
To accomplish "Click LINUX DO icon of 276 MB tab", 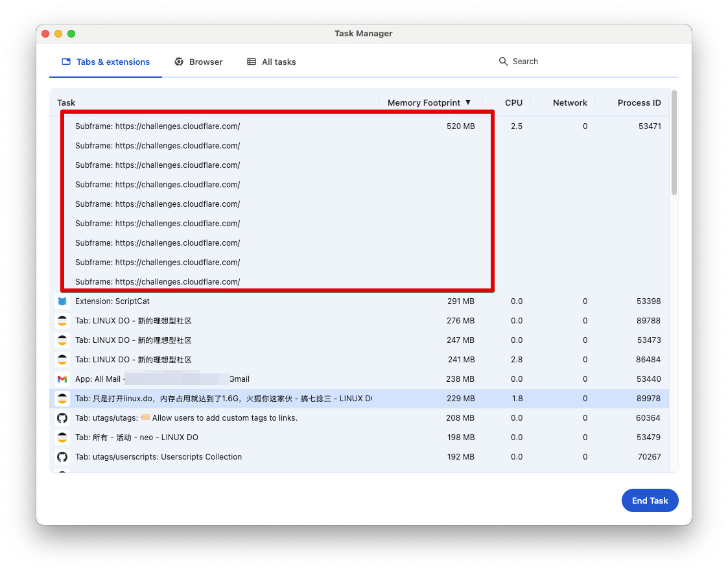I will click(x=62, y=321).
